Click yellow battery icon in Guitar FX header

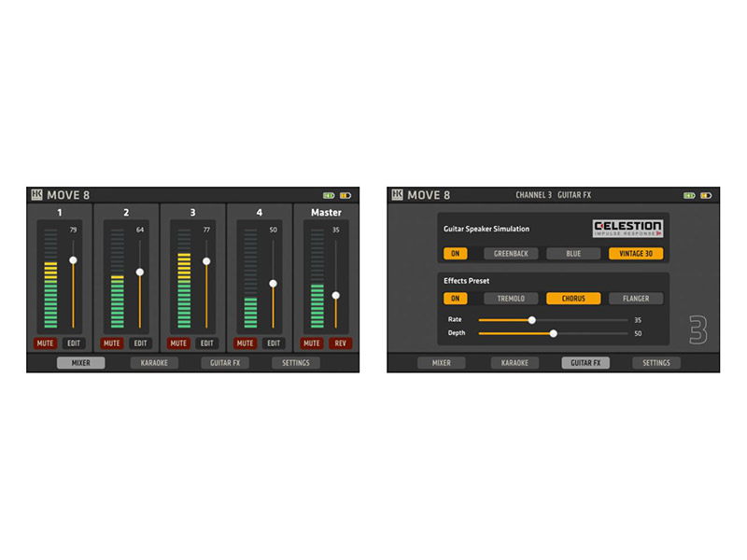click(706, 195)
